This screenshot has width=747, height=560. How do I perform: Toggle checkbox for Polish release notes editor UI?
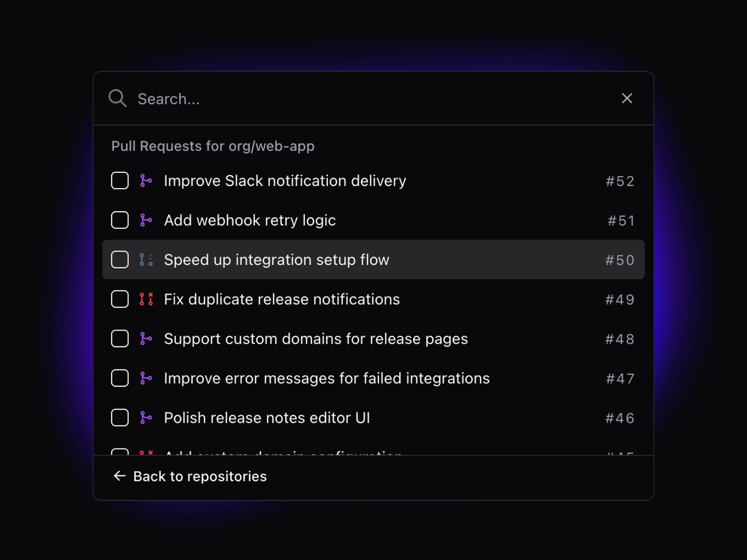click(120, 418)
